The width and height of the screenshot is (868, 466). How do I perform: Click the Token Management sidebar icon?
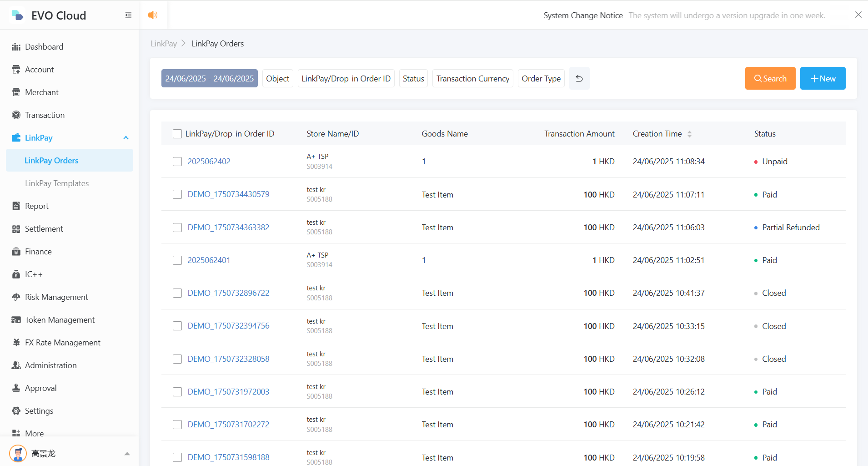pos(16,320)
